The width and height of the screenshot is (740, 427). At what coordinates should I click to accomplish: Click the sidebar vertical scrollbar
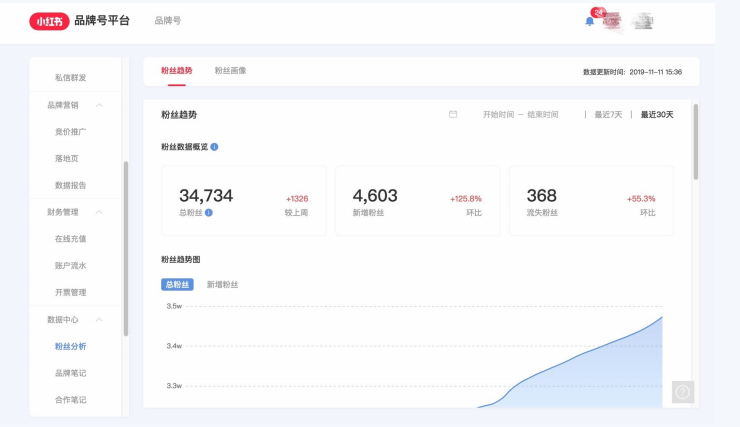pyautogui.click(x=126, y=249)
